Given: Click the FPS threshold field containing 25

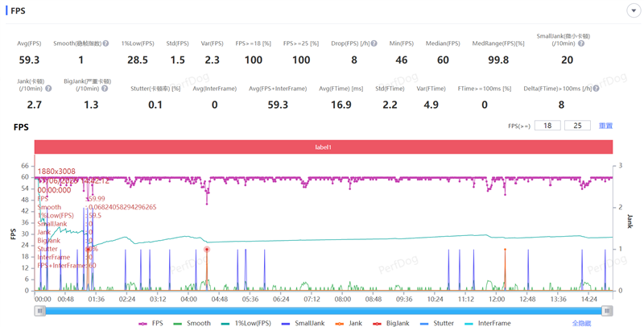Looking at the screenshot, I should tap(577, 126).
